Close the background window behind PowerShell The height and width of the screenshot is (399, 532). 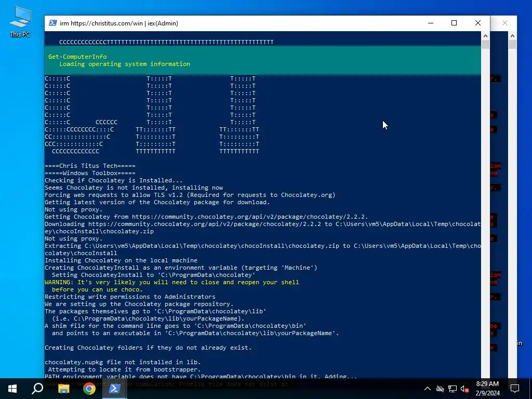pyautogui.click(x=505, y=23)
